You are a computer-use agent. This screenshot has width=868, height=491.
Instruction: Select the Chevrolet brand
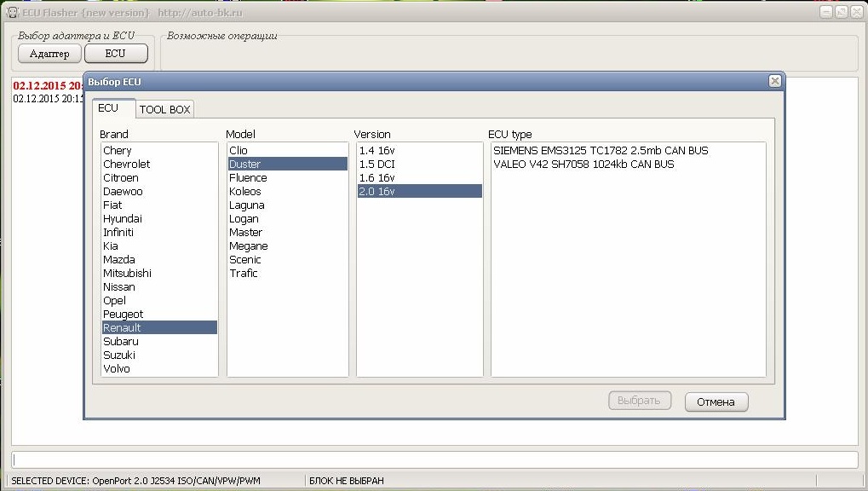[x=159, y=164]
